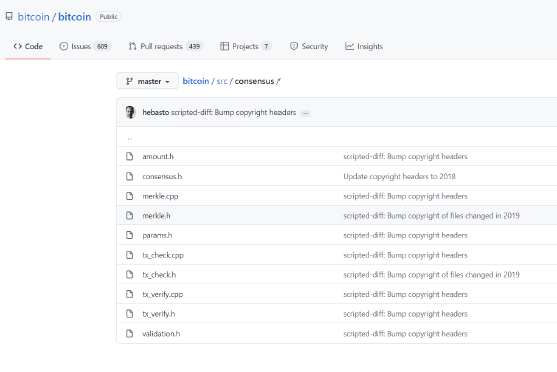Click the Projects count badge 7
This screenshot has width=557, height=372.
click(x=266, y=46)
